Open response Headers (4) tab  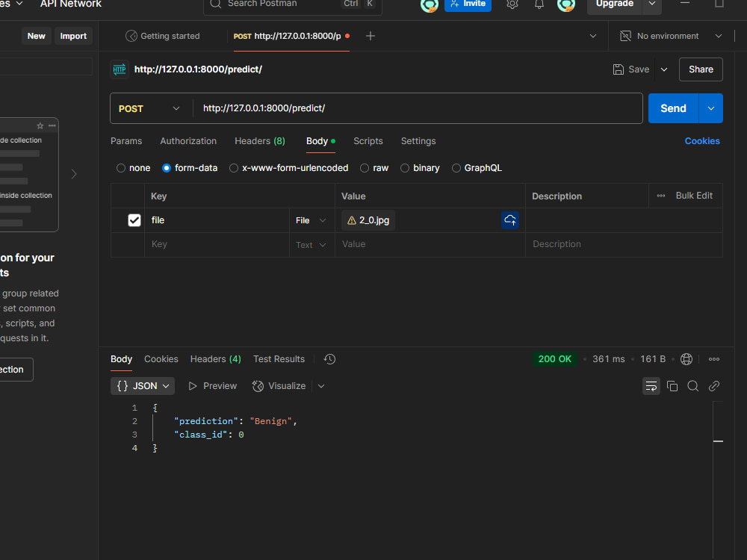pos(215,359)
